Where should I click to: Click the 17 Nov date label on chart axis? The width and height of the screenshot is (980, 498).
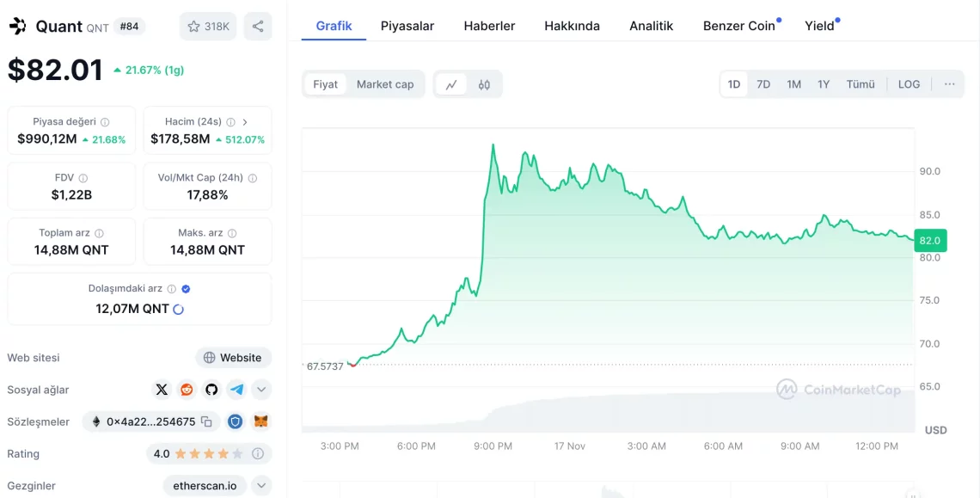tap(569, 446)
